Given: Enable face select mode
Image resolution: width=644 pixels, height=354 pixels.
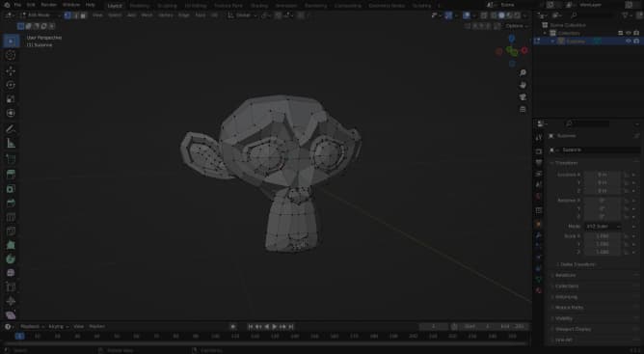Looking at the screenshot, I should pos(83,15).
